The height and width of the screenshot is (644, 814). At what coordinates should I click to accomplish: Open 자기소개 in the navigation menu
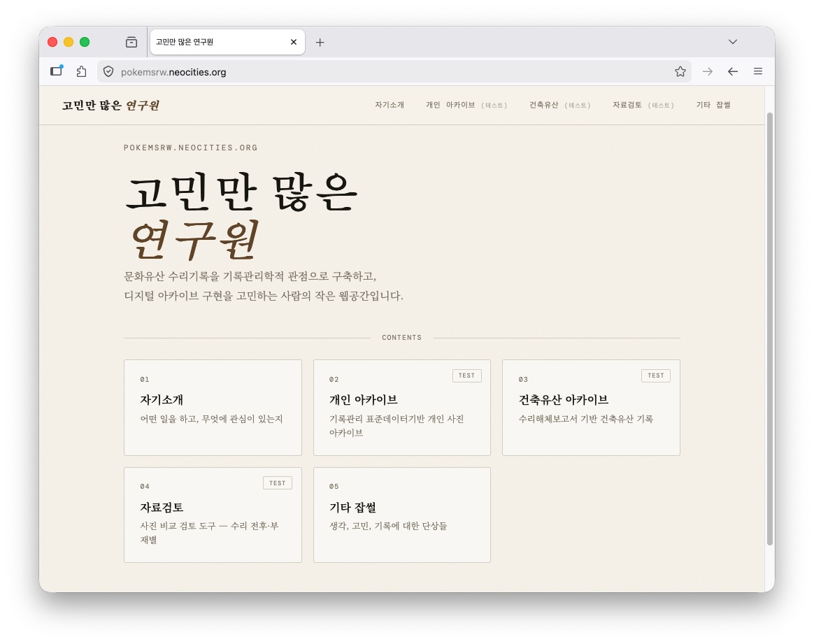pos(390,105)
